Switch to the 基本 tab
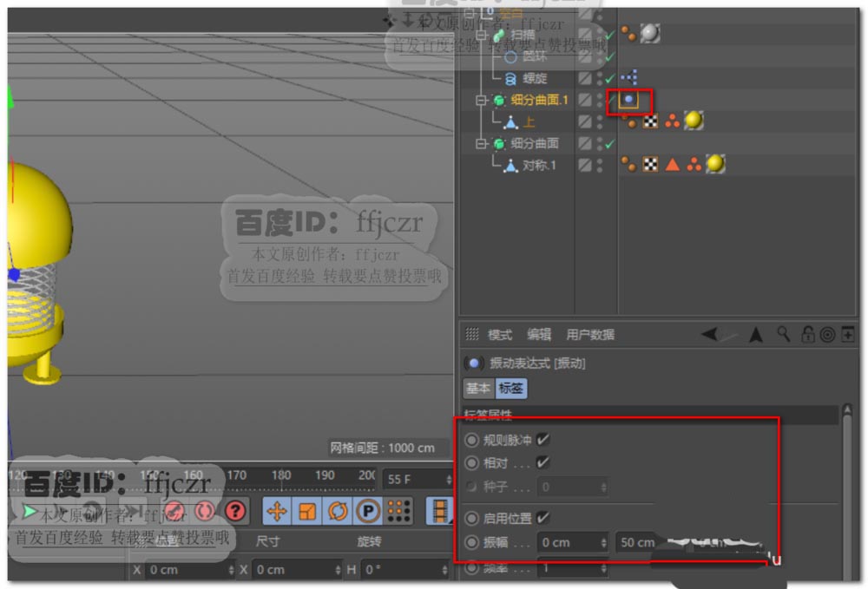 point(478,389)
